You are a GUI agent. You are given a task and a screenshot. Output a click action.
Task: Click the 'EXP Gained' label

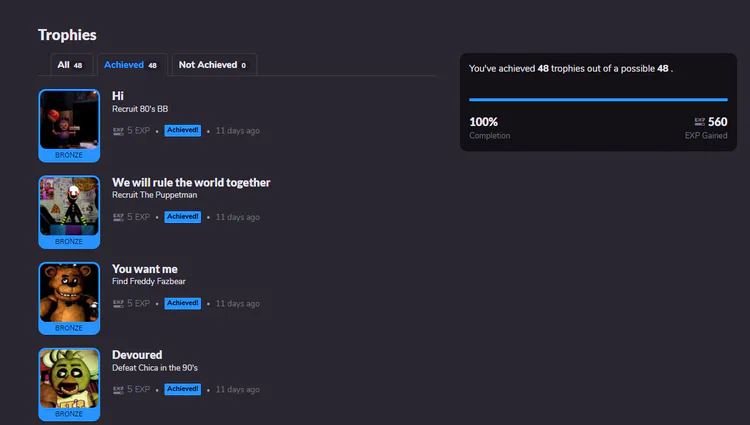click(x=706, y=136)
